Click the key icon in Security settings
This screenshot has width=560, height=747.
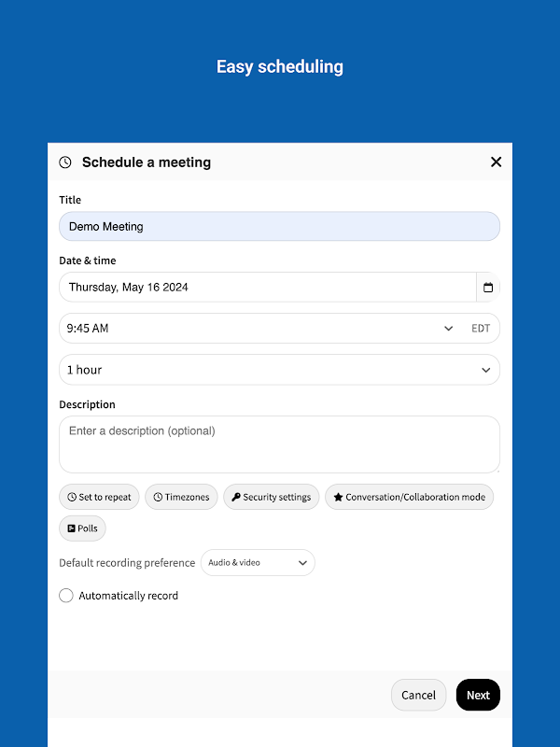click(236, 498)
